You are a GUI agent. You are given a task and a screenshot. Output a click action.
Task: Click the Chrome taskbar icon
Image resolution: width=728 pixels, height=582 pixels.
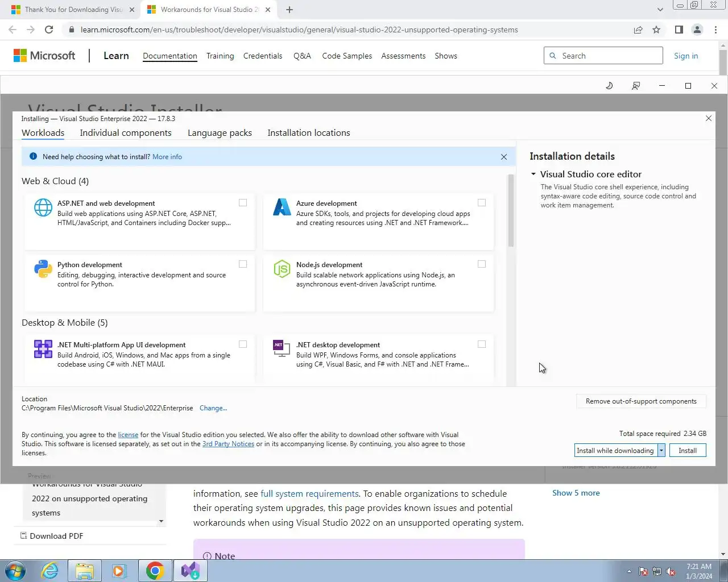[x=155, y=571]
